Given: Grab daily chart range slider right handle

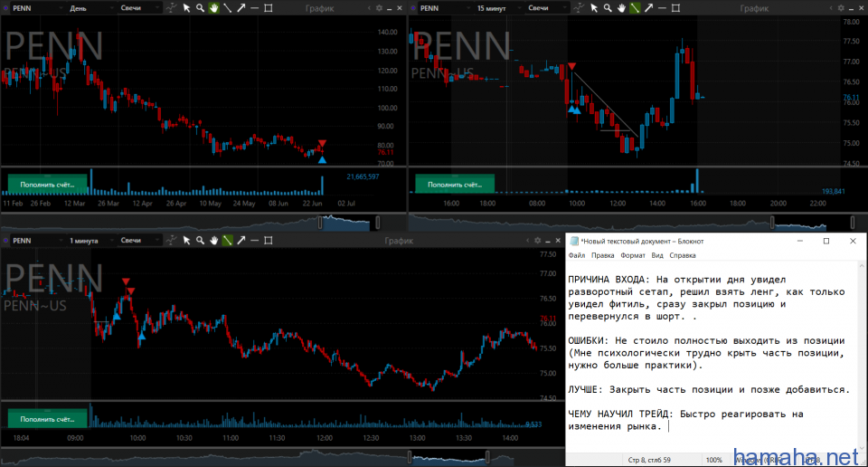Looking at the screenshot, I should (x=378, y=223).
